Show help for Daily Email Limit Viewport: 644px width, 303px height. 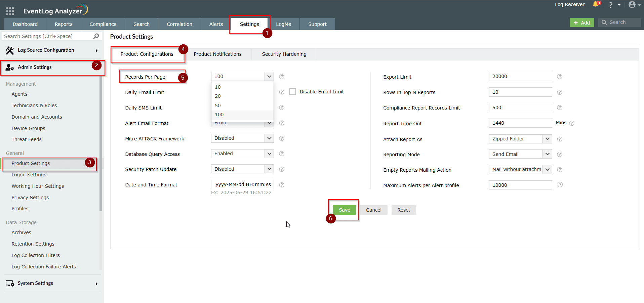282,92
